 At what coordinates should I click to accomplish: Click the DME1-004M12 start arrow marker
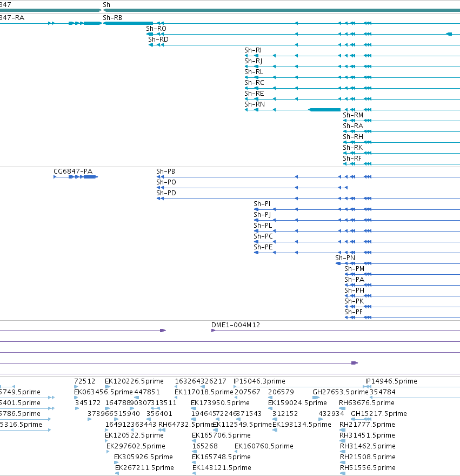click(213, 330)
